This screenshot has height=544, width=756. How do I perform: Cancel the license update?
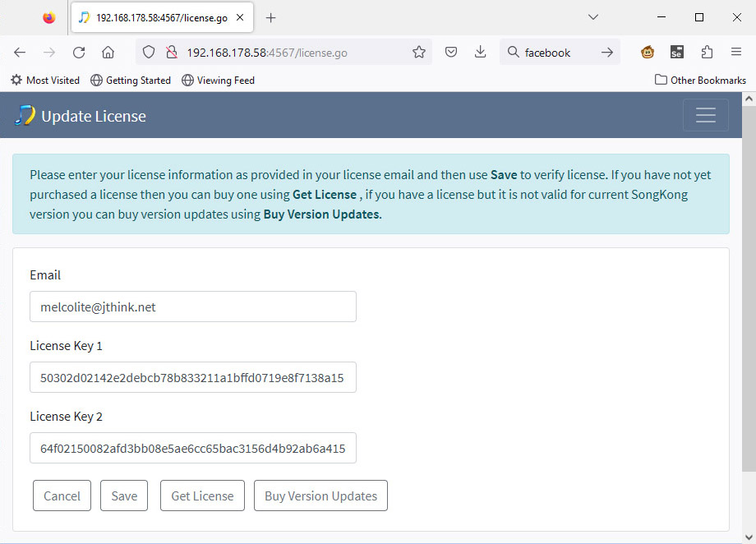(x=62, y=496)
